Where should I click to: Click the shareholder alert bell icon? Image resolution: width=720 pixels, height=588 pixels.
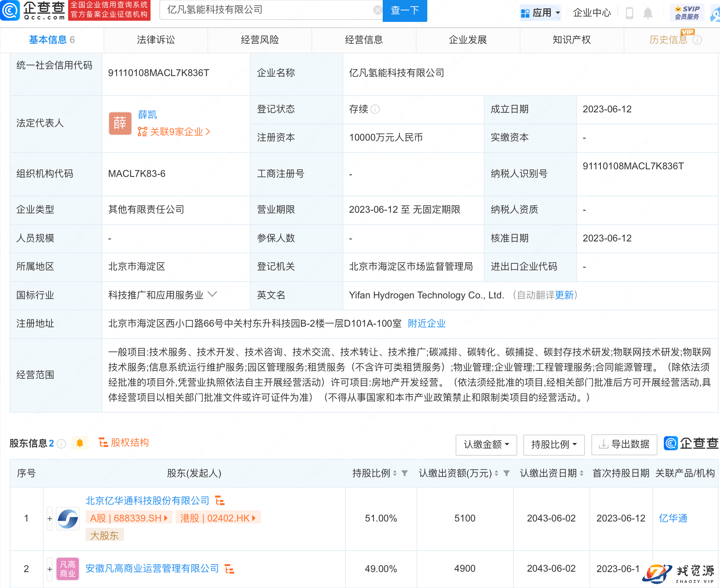(x=80, y=443)
